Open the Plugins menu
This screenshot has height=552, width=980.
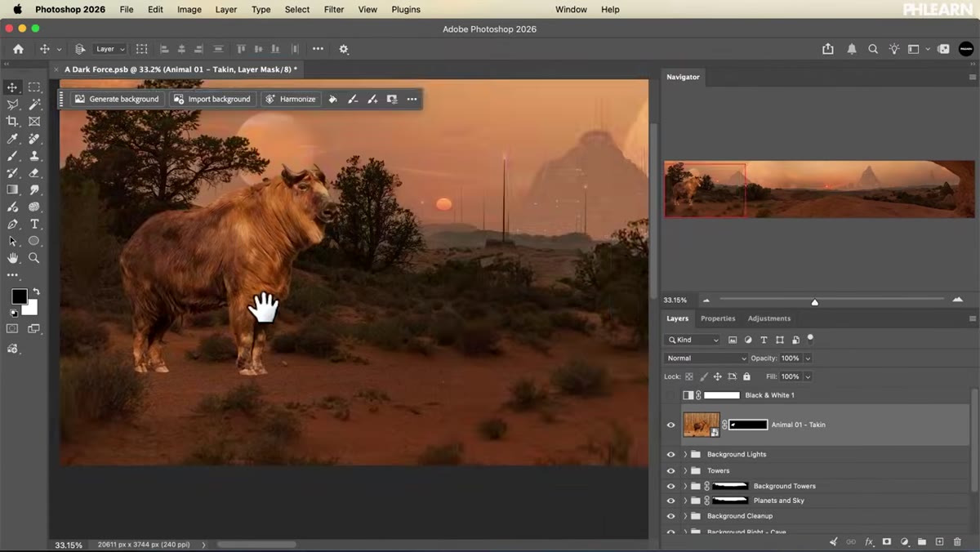click(406, 10)
